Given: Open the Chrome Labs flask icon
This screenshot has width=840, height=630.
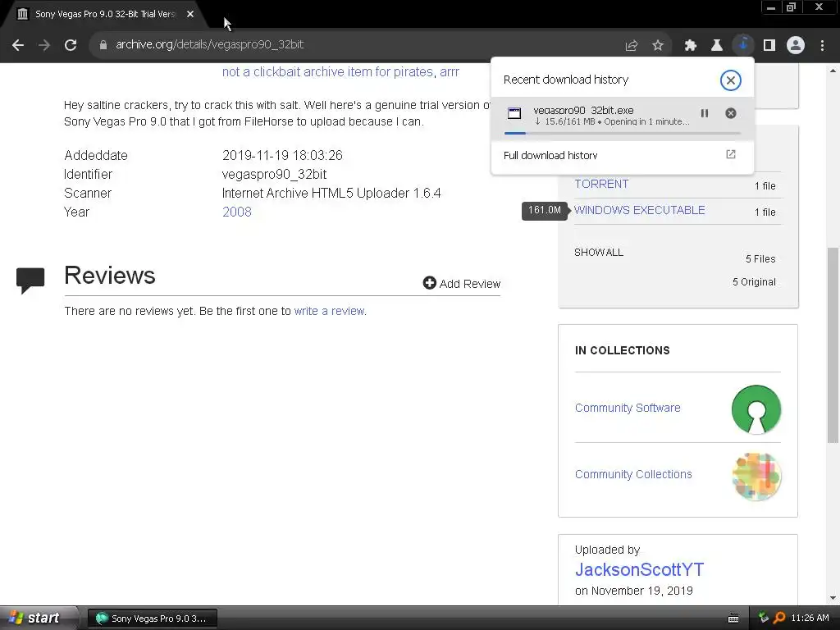Looking at the screenshot, I should tap(717, 46).
